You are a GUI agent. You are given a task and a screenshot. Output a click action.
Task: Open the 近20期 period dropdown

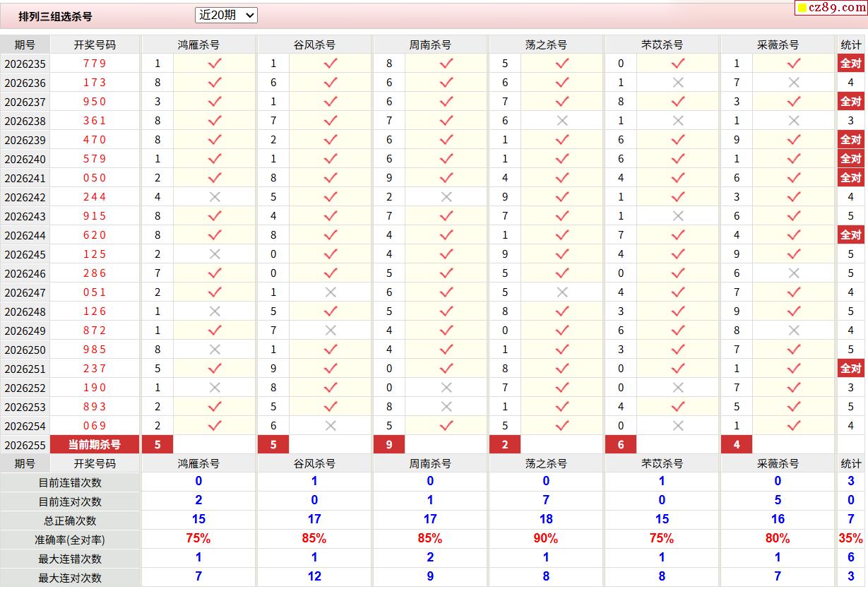click(226, 15)
